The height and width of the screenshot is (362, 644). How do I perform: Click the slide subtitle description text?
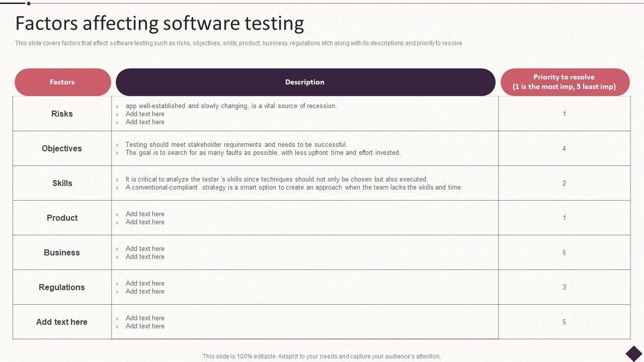pyautogui.click(x=238, y=43)
